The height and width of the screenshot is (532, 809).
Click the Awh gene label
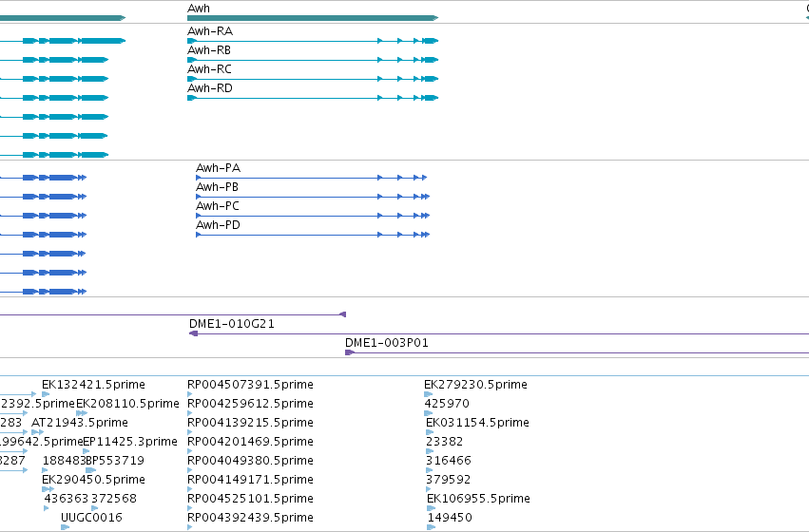pyautogui.click(x=199, y=9)
